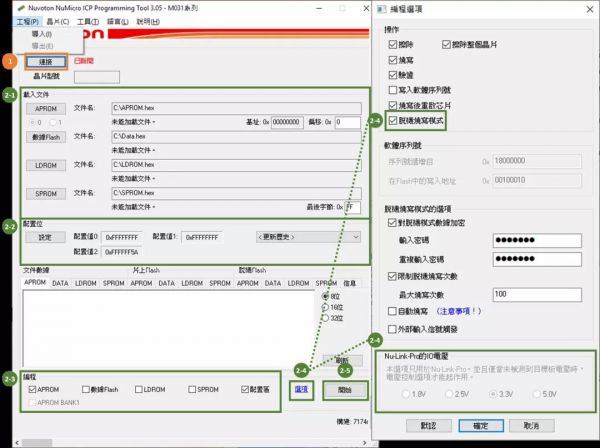This screenshot has height=448, width=600.
Task: Click the 確定 confirm button
Action: pos(479,425)
